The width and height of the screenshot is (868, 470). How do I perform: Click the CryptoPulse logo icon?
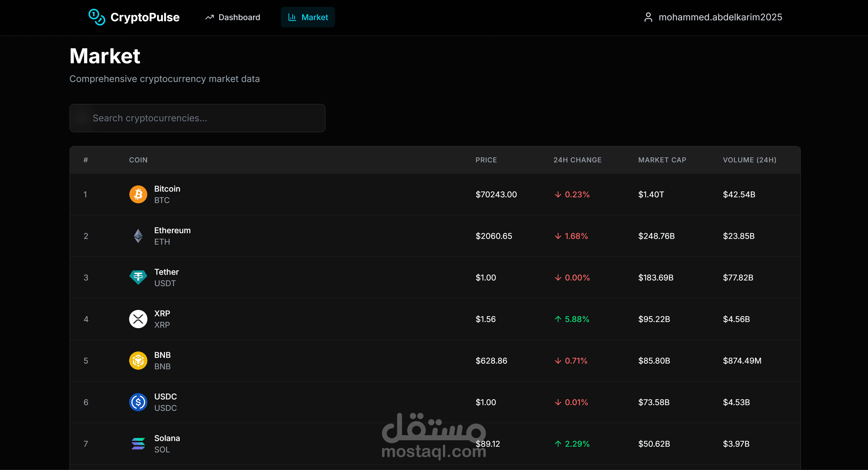click(97, 17)
